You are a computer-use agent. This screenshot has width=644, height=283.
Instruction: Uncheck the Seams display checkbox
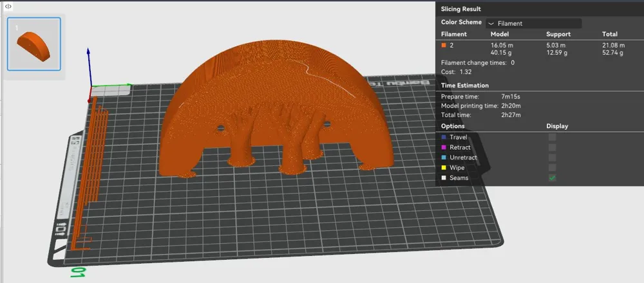pyautogui.click(x=553, y=178)
